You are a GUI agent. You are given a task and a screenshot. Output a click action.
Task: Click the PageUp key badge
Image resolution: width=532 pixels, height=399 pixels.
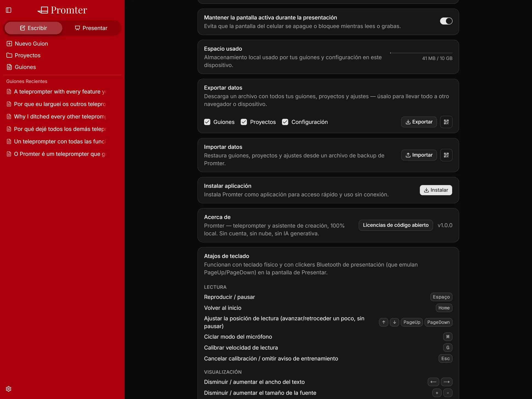pos(412,322)
